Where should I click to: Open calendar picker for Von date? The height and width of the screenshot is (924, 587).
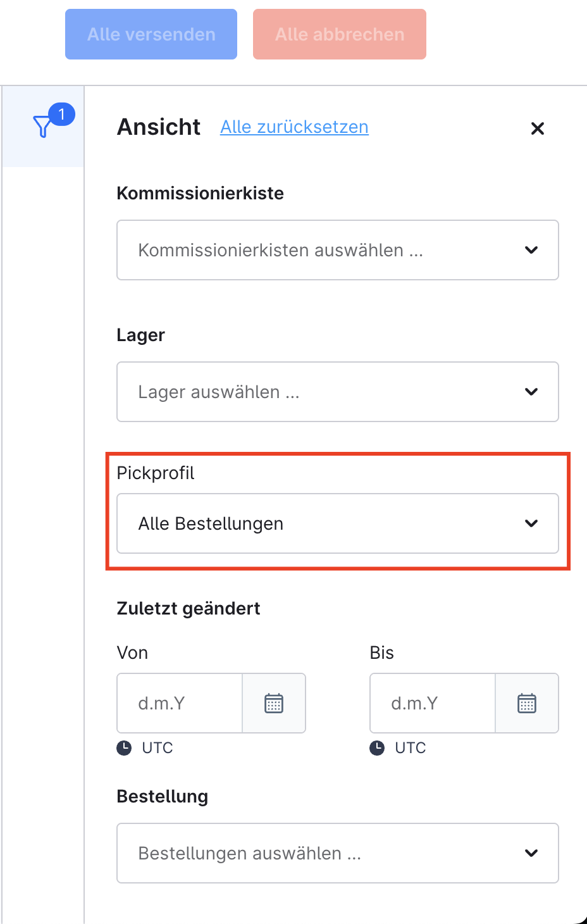[x=274, y=703]
